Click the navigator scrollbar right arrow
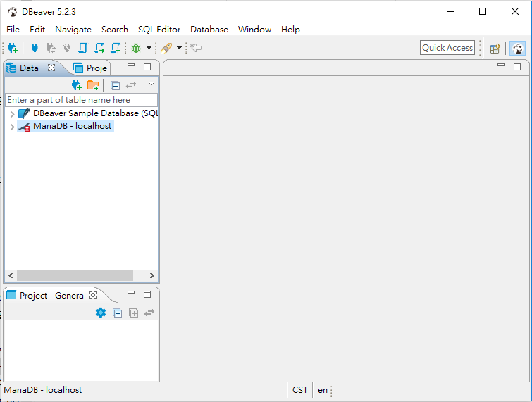 click(x=151, y=275)
